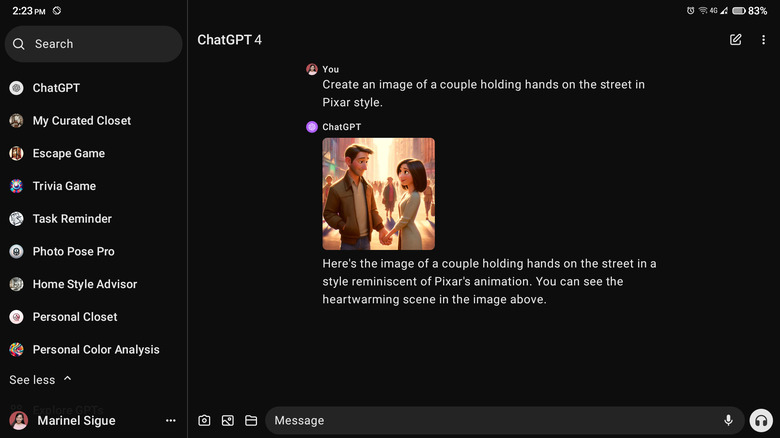
Task: Open the three-dot menu at top right
Action: click(x=763, y=40)
